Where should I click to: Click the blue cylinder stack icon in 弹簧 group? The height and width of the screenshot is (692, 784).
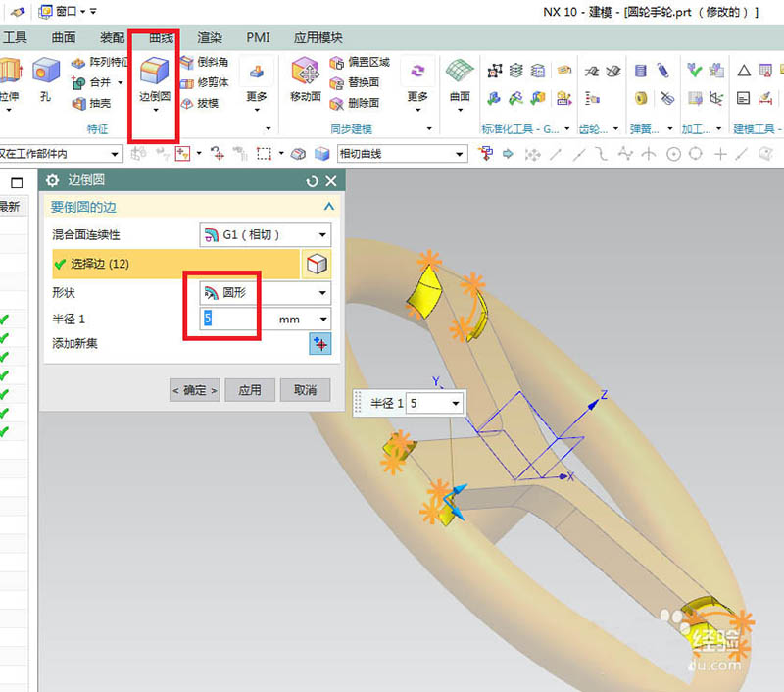(x=641, y=71)
